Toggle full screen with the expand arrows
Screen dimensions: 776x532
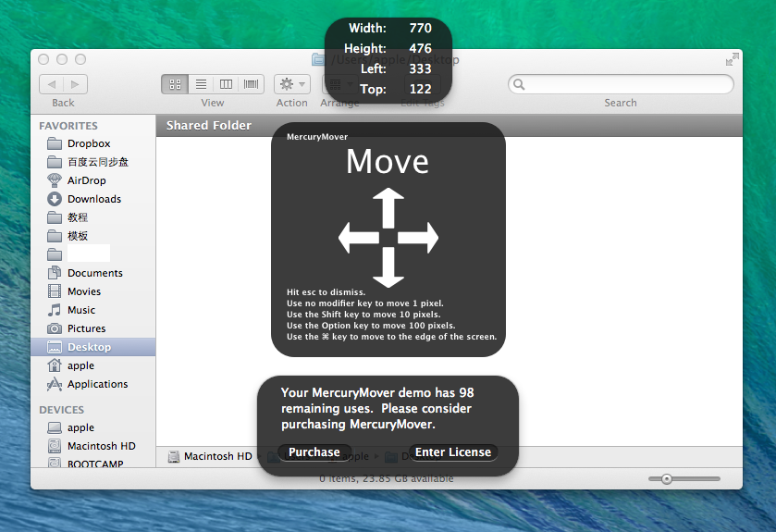pos(732,60)
